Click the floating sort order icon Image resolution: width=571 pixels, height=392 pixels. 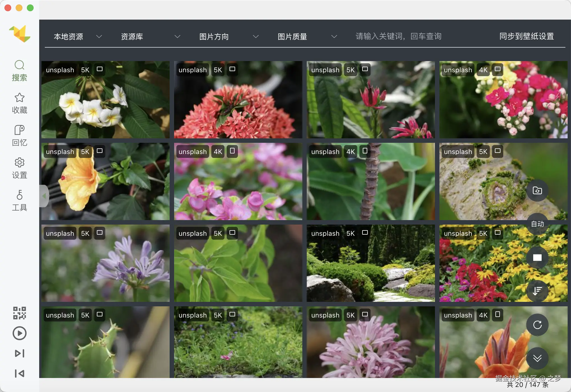click(537, 291)
